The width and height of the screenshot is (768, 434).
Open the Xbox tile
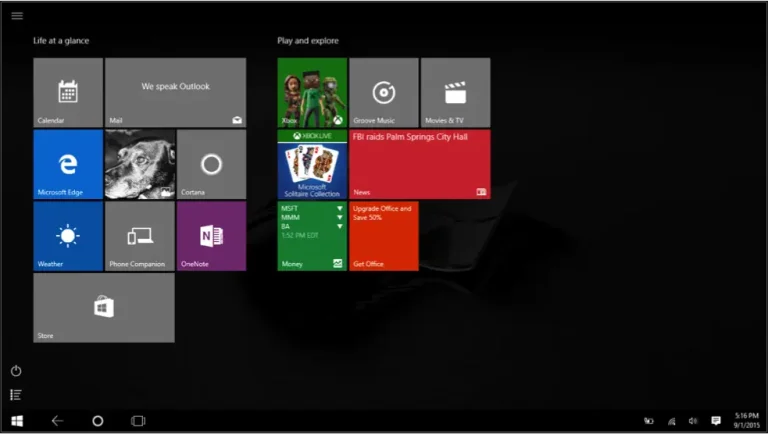312,93
